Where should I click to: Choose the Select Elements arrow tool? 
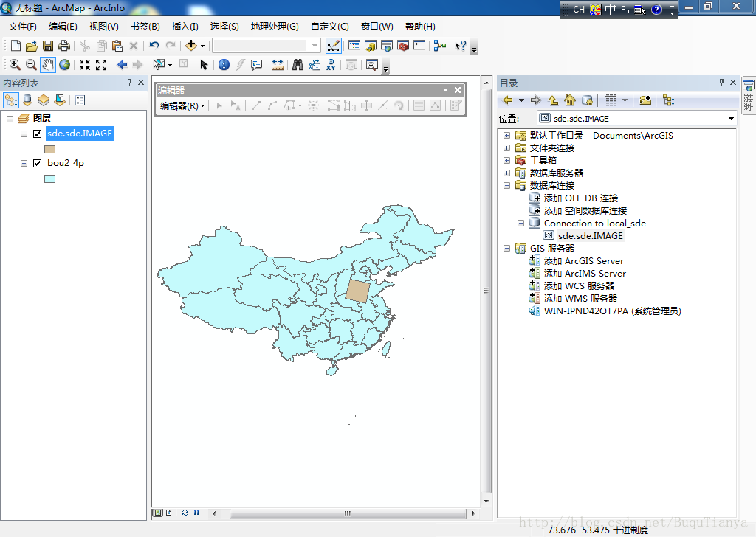point(204,65)
